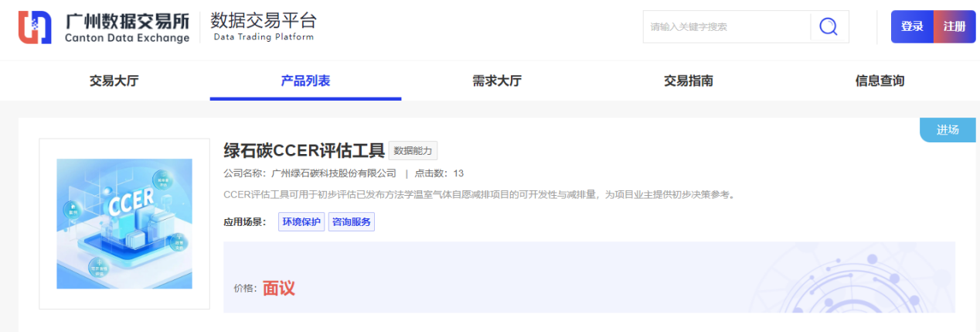This screenshot has width=980, height=332.
Task: Click the 点击数：13 counter text
Action: [x=440, y=173]
